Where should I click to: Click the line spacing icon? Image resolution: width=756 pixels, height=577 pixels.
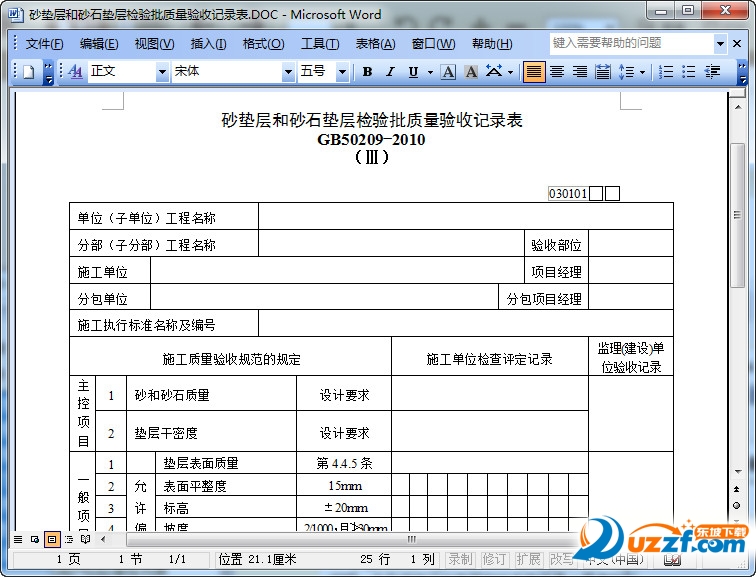pyautogui.click(x=626, y=72)
